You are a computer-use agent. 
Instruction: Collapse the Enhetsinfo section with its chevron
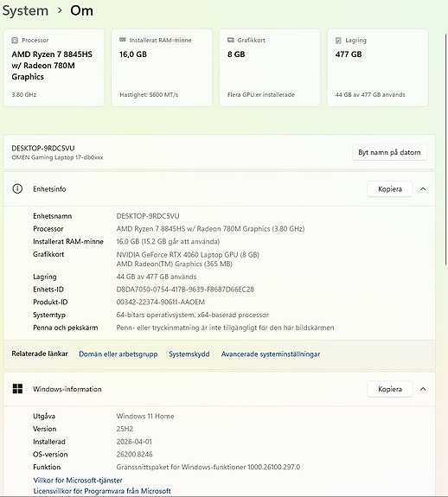coord(423,189)
